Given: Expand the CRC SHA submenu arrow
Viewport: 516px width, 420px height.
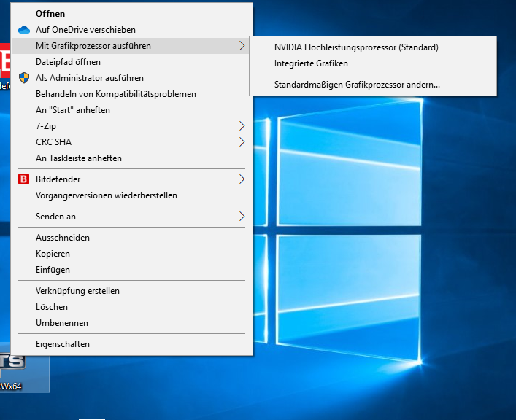Looking at the screenshot, I should tap(242, 142).
